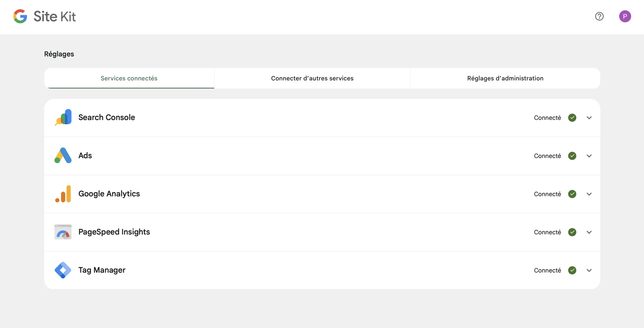Screen dimensions: 644x328
Task: Click green checkmark in Ads row
Action: point(572,156)
